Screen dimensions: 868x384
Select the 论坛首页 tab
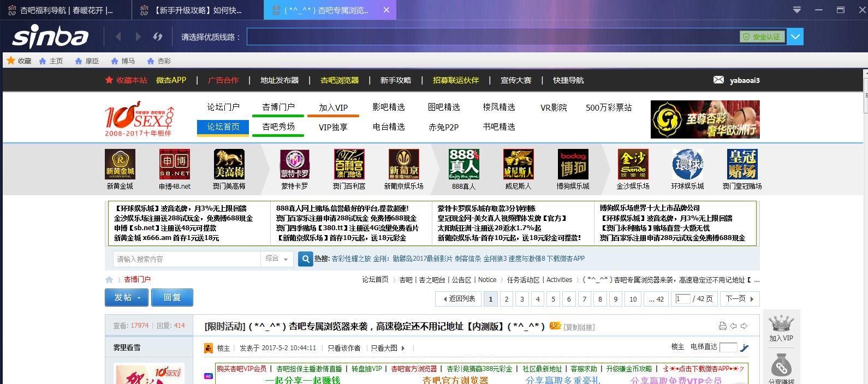pos(223,127)
